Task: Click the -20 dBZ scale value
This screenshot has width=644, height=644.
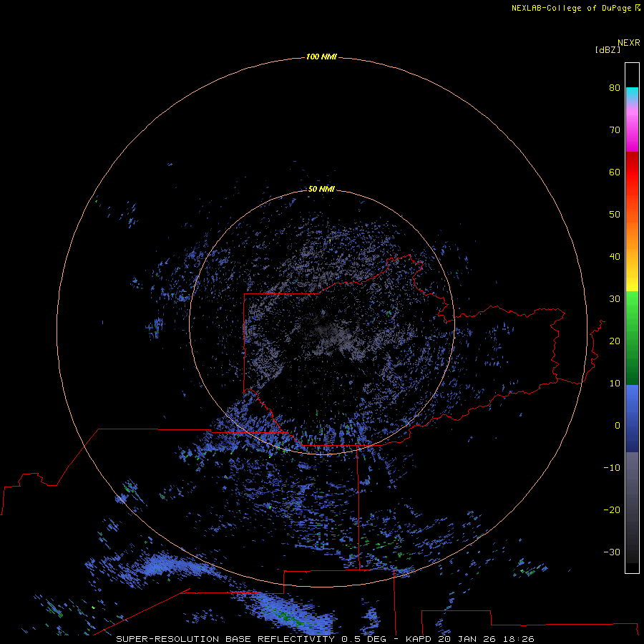Action: (612, 510)
